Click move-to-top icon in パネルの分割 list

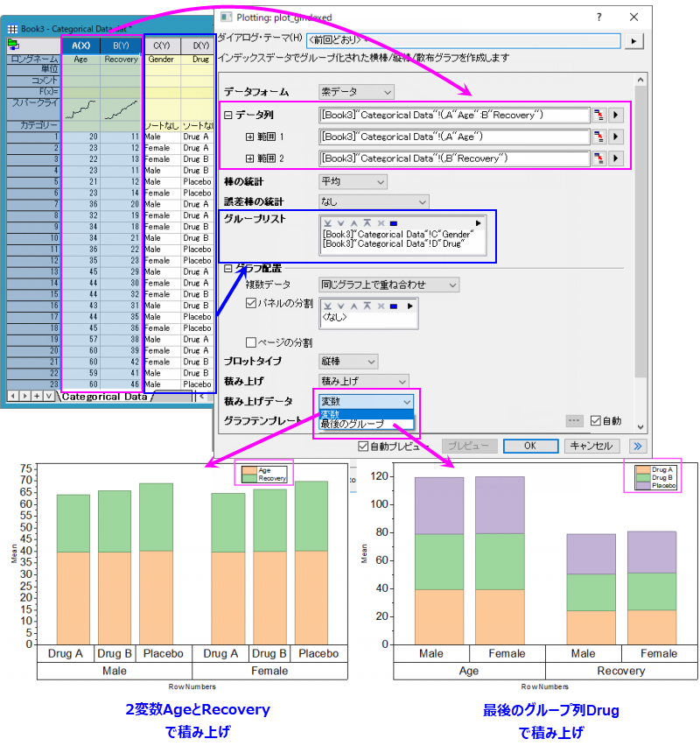[x=367, y=306]
